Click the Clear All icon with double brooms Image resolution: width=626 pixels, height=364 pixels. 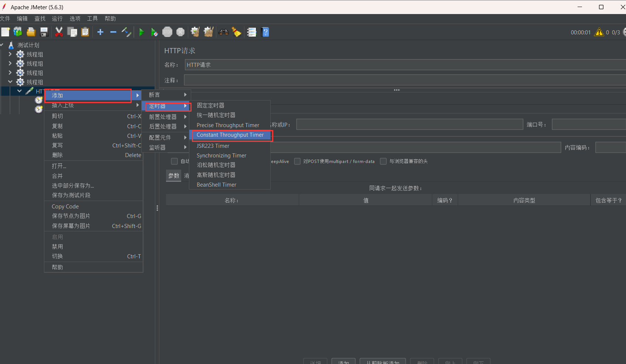[x=209, y=32]
